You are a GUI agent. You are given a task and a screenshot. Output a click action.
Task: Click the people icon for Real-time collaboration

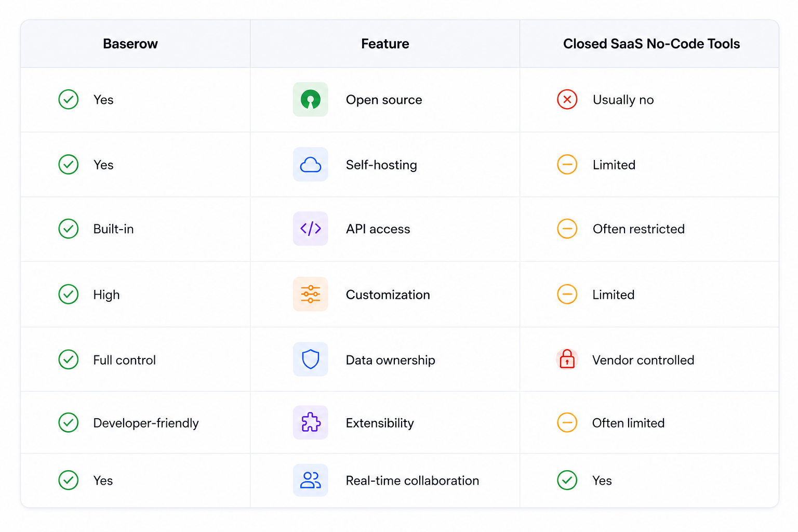coord(311,480)
